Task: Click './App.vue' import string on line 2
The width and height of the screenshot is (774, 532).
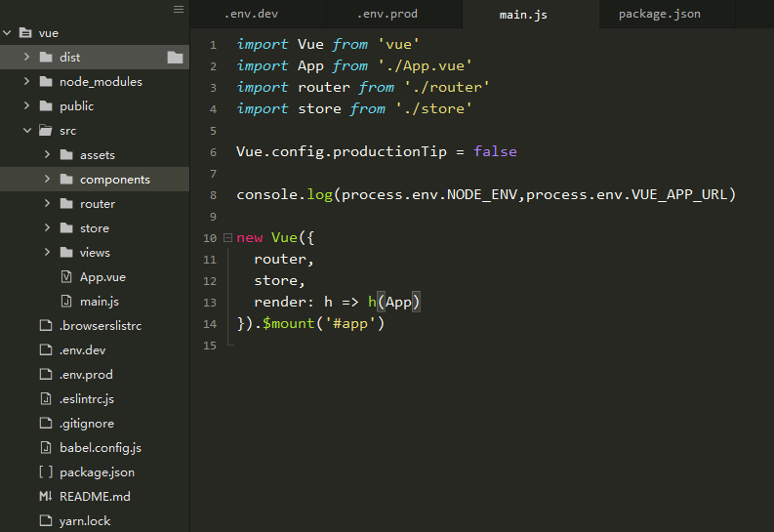Action: pyautogui.click(x=425, y=65)
